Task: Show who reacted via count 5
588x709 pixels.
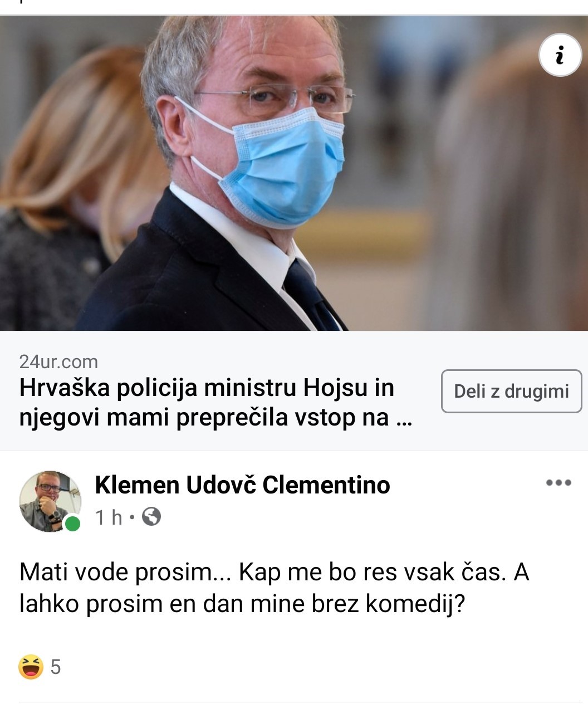Action: tap(55, 667)
